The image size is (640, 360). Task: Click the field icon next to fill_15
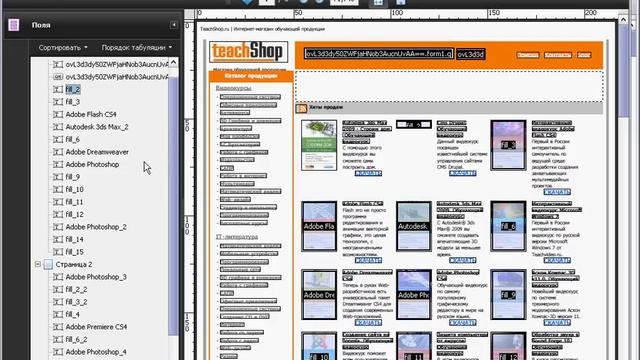[58, 252]
